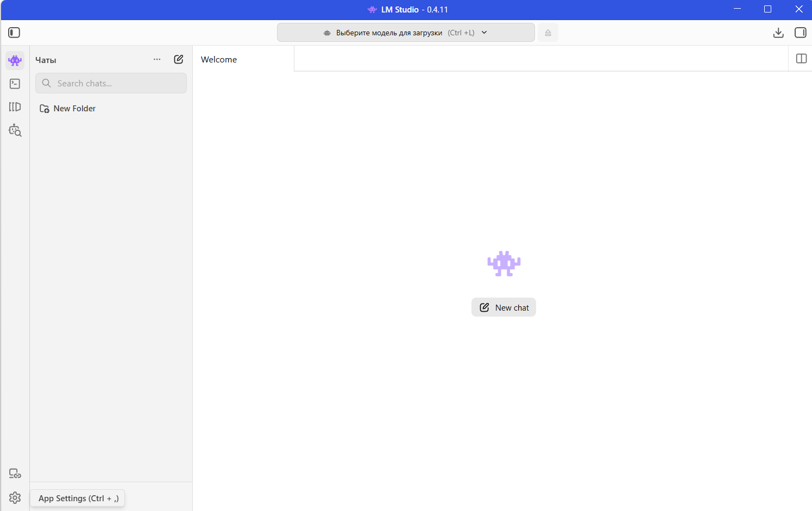This screenshot has height=511, width=812.
Task: Open App Settings gear icon
Action: 15,497
